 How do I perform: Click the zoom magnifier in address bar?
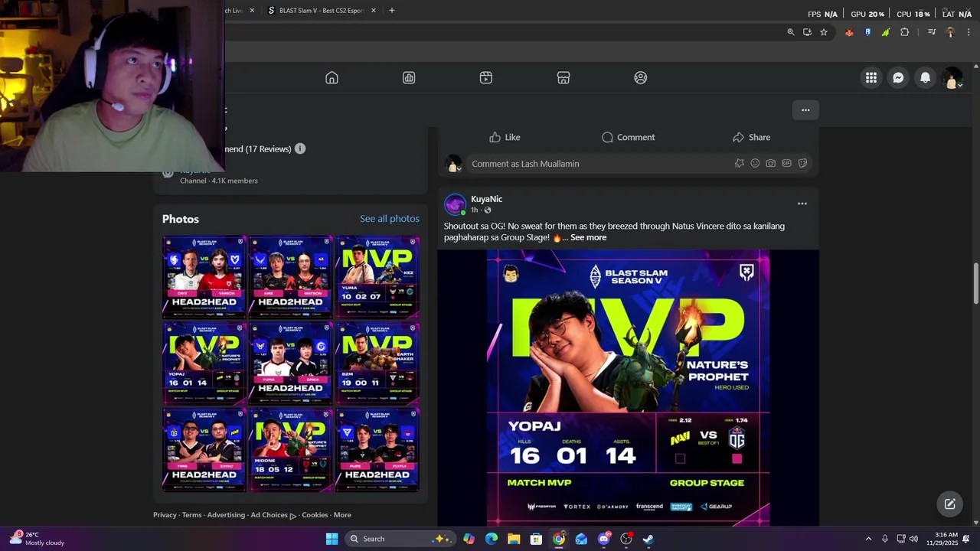pos(791,32)
